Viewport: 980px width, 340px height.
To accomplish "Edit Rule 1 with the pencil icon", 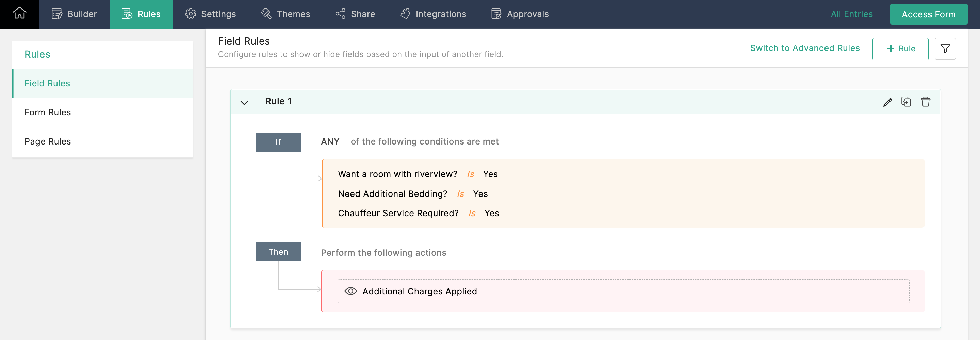I will pyautogui.click(x=887, y=102).
